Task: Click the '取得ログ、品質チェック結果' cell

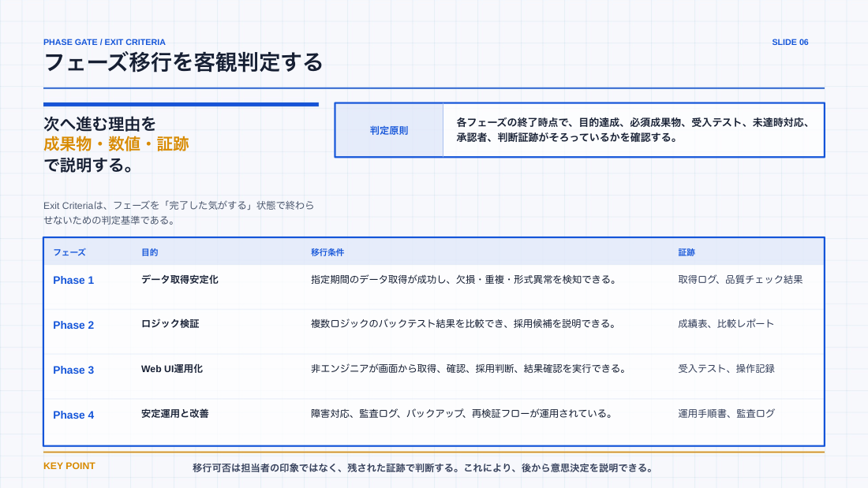Action: click(740, 279)
